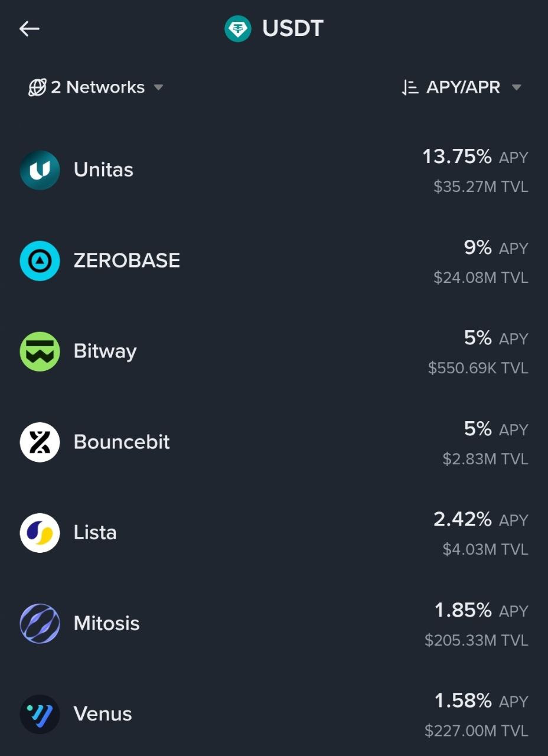The height and width of the screenshot is (756, 548).
Task: Open the ZEROBASE 9% APY listing
Action: 478,248
